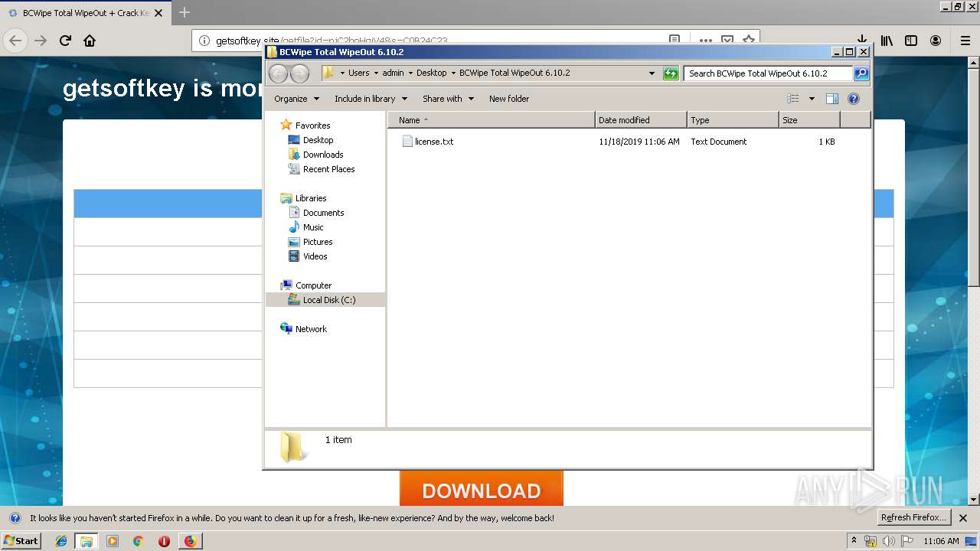980x551 pixels.
Task: Toggle the Explorer preview pane
Action: coord(832,99)
